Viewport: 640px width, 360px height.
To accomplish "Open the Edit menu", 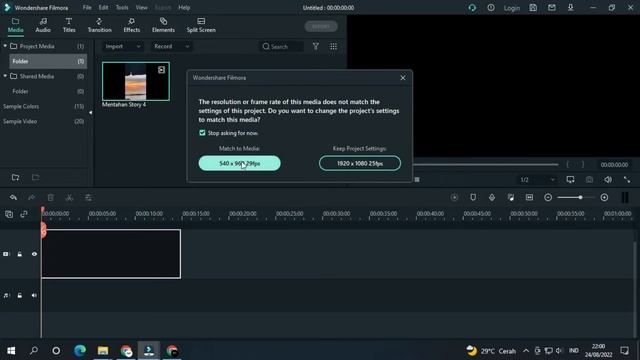I will tap(103, 7).
